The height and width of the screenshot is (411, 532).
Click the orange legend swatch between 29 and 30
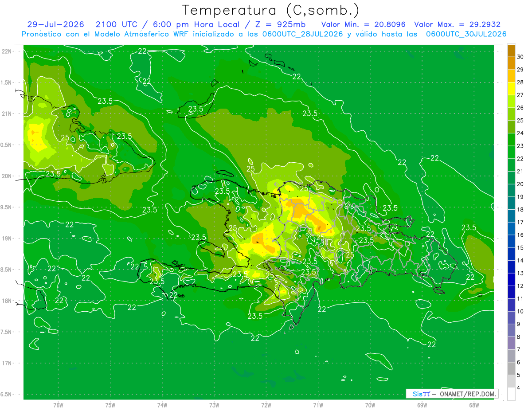(x=511, y=63)
